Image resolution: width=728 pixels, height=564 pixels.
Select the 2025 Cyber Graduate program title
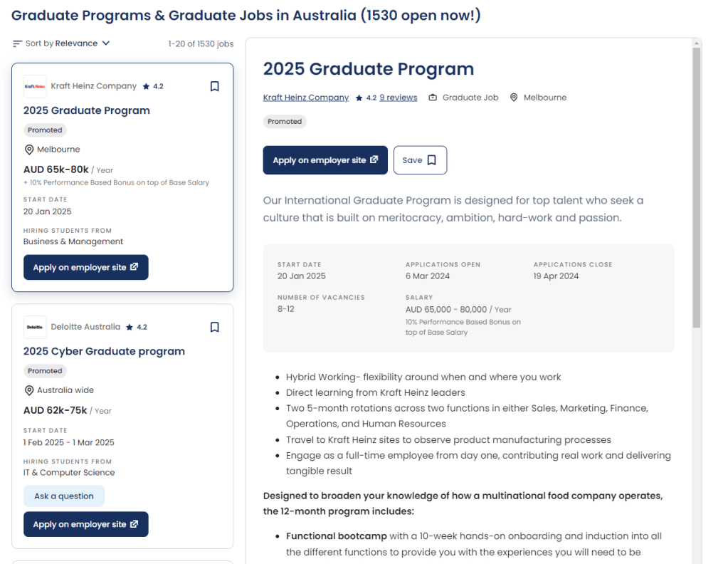click(104, 351)
